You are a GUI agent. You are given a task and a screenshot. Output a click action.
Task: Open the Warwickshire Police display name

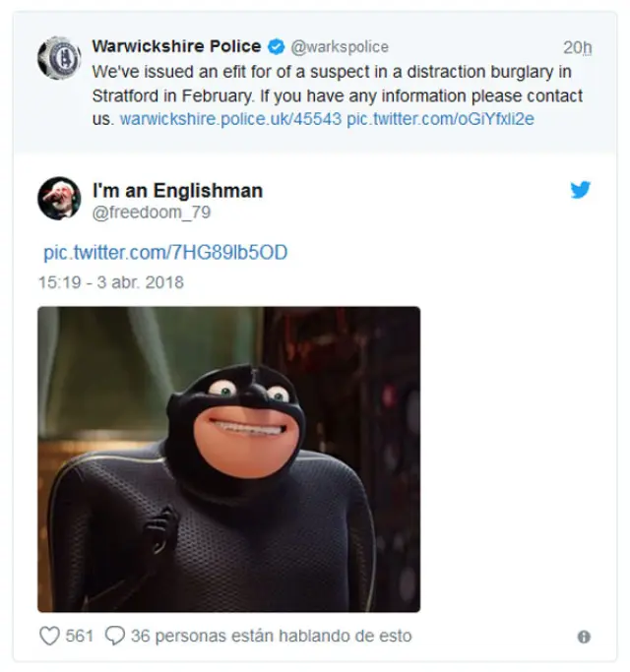pyautogui.click(x=176, y=46)
